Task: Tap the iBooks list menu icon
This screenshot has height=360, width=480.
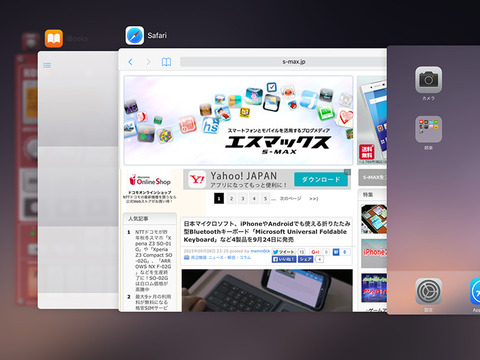Action: (x=47, y=65)
